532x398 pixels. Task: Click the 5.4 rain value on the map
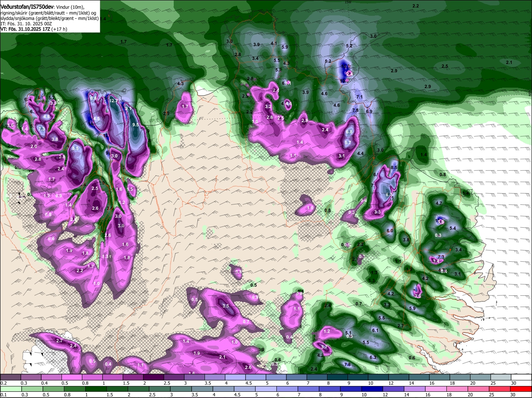(x=453, y=228)
